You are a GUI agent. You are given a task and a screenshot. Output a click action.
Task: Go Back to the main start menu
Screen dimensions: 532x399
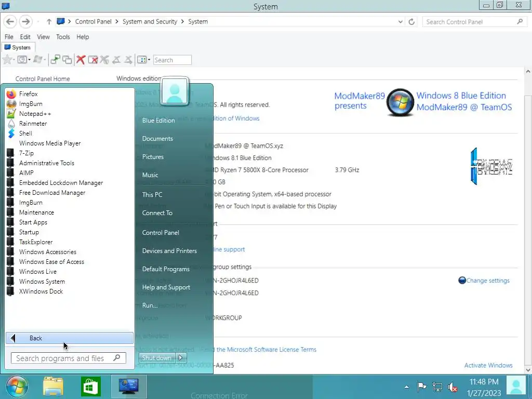pyautogui.click(x=70, y=338)
